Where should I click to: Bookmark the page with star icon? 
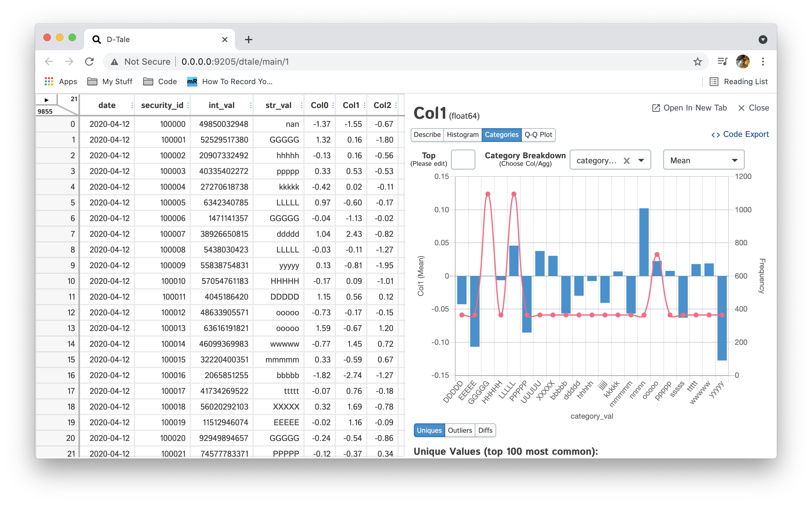coord(697,62)
